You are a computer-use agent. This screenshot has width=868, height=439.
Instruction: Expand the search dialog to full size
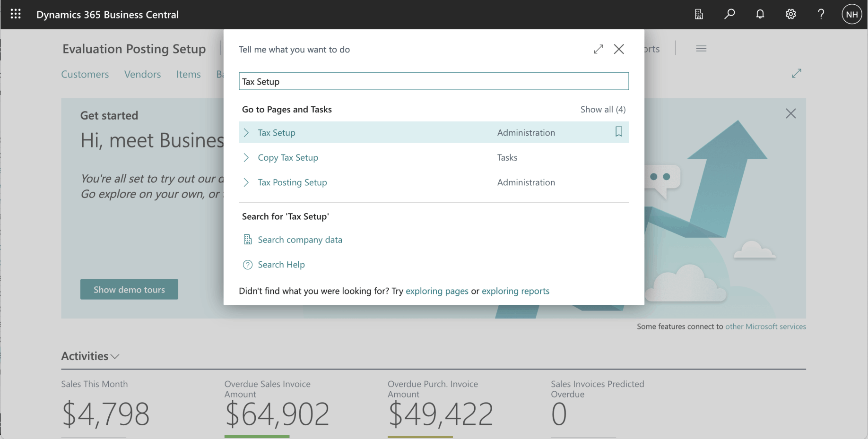coord(599,49)
